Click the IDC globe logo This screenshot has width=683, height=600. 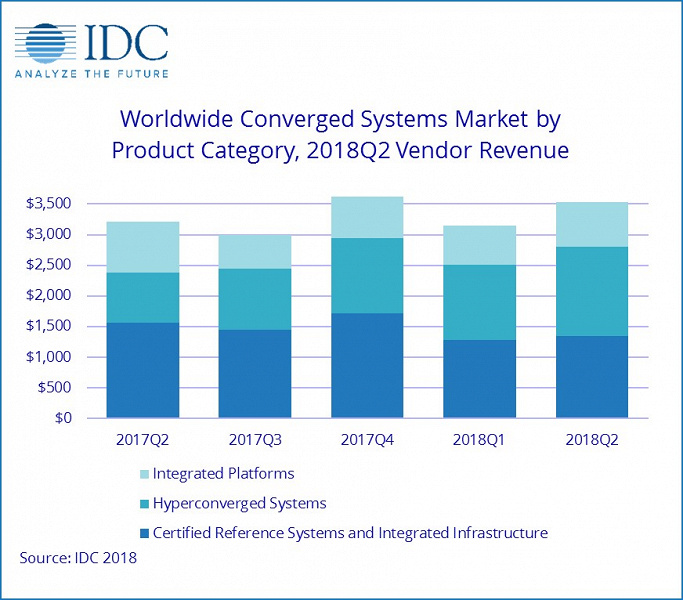tap(45, 43)
